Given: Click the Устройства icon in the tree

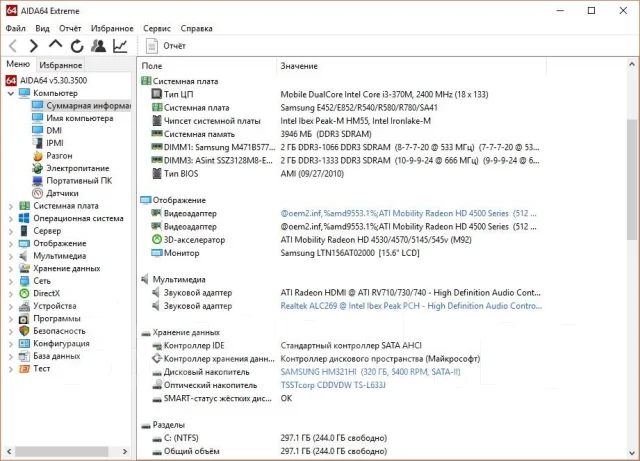Looking at the screenshot, I should point(24,306).
